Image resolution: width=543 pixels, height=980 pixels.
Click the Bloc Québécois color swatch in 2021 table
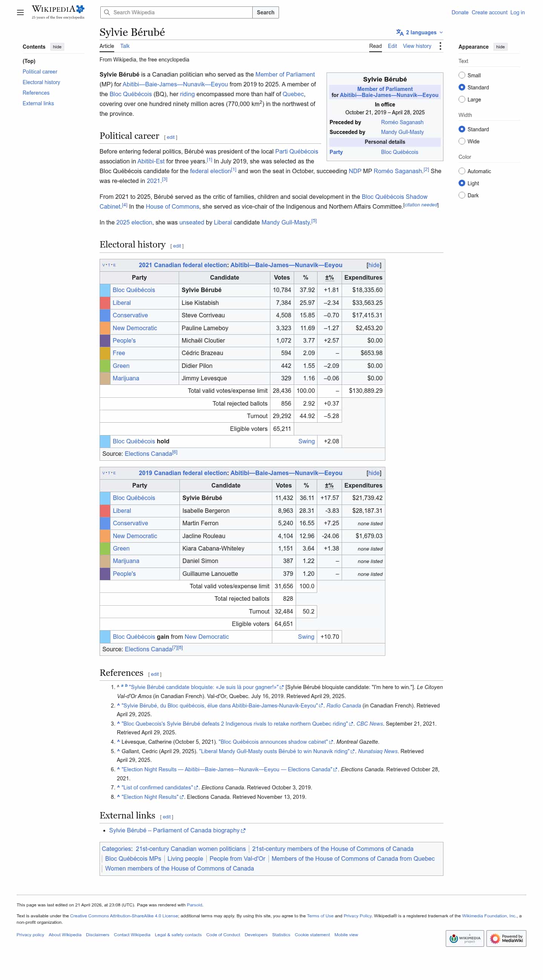pyautogui.click(x=105, y=290)
